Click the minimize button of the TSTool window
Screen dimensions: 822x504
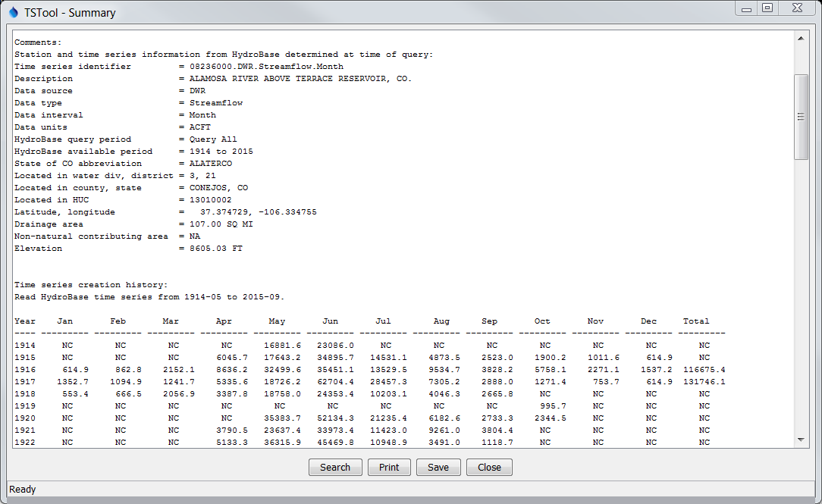pos(745,8)
